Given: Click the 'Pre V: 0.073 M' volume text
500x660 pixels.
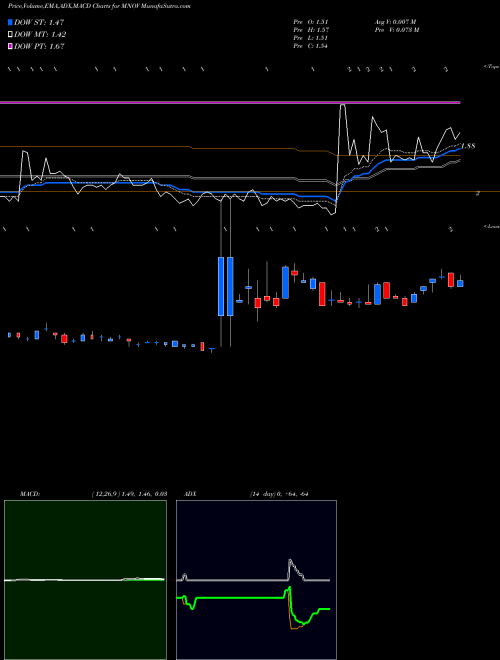Looking at the screenshot, I should coord(396,30).
